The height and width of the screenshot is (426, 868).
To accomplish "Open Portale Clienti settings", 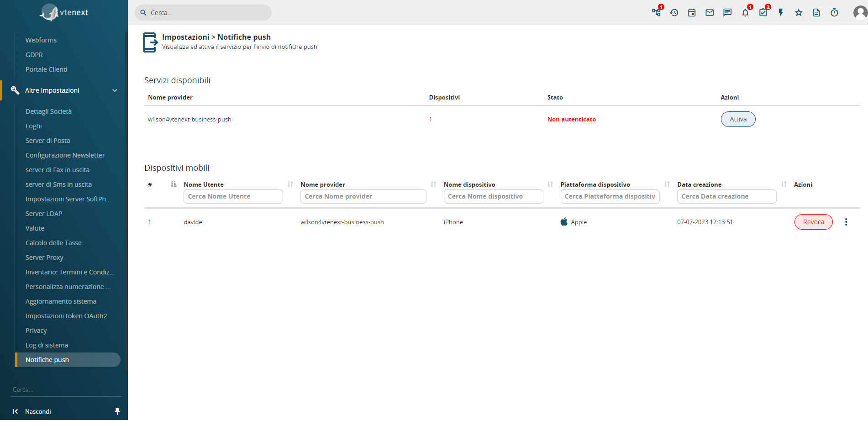I will 46,69.
